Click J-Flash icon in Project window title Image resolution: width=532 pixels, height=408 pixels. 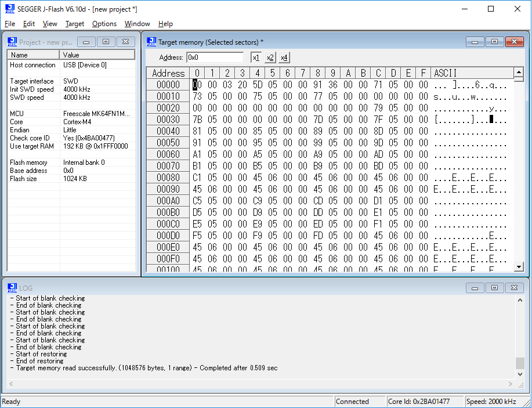(x=12, y=42)
